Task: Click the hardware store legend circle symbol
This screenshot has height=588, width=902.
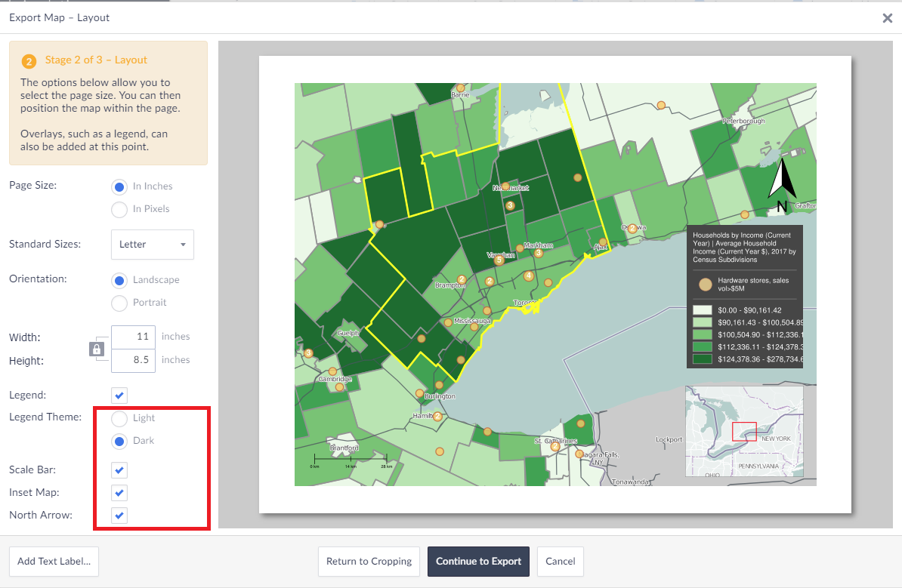Action: pos(705,284)
